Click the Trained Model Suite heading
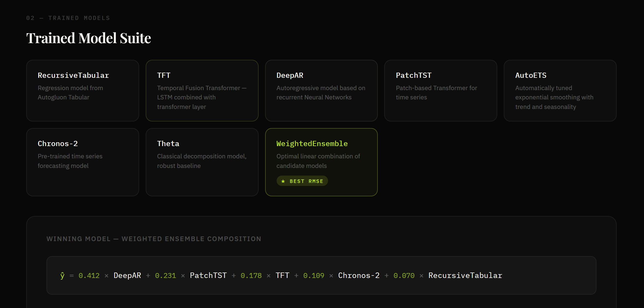This screenshot has width=644, height=308. tap(89, 38)
